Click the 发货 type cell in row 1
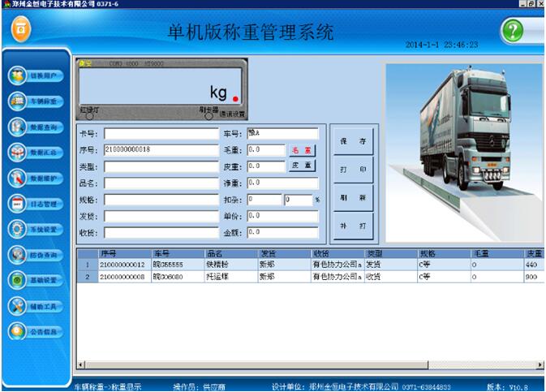Viewport: 546px width, 392px height. [x=391, y=265]
